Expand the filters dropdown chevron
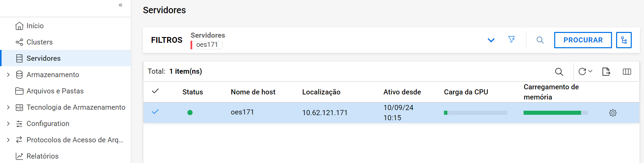The height and width of the screenshot is (163, 644). pyautogui.click(x=491, y=40)
